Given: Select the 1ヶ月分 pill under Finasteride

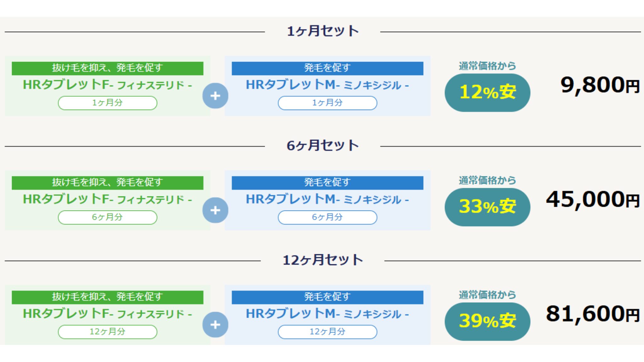Looking at the screenshot, I should (107, 103).
